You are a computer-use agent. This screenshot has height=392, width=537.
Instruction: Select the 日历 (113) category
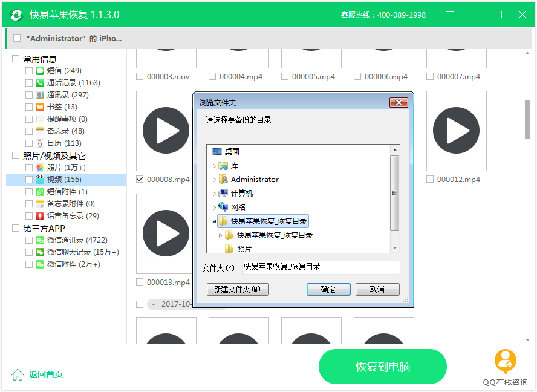[x=64, y=143]
